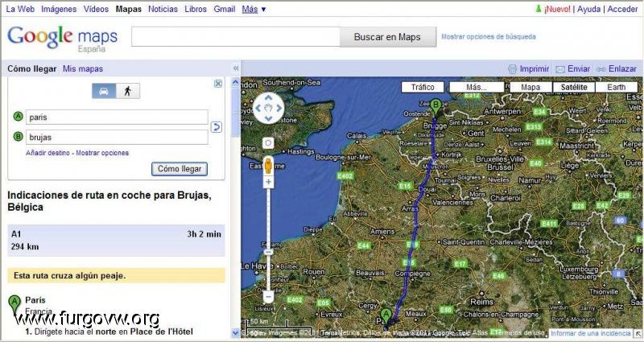
Task: Zoom out with the minus button
Action: click(x=268, y=296)
